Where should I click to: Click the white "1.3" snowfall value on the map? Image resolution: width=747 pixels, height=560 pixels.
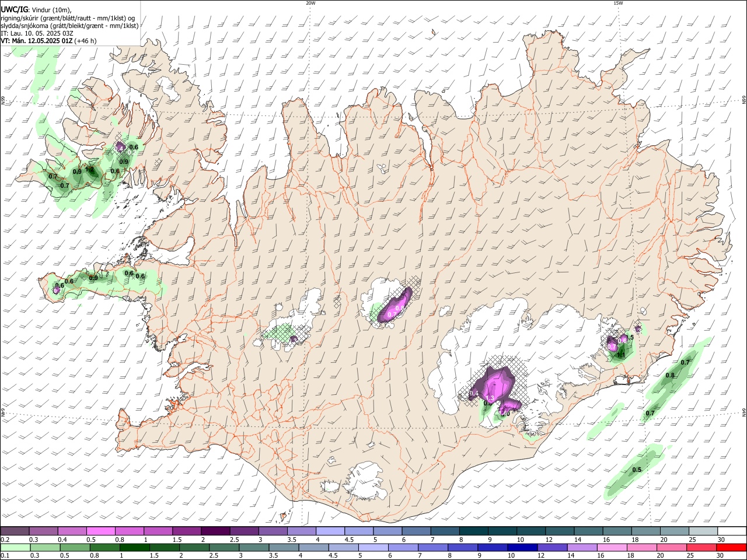click(x=490, y=398)
